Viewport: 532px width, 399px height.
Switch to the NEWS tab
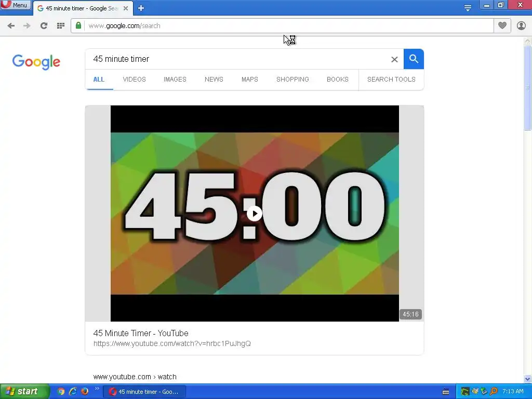(x=214, y=79)
